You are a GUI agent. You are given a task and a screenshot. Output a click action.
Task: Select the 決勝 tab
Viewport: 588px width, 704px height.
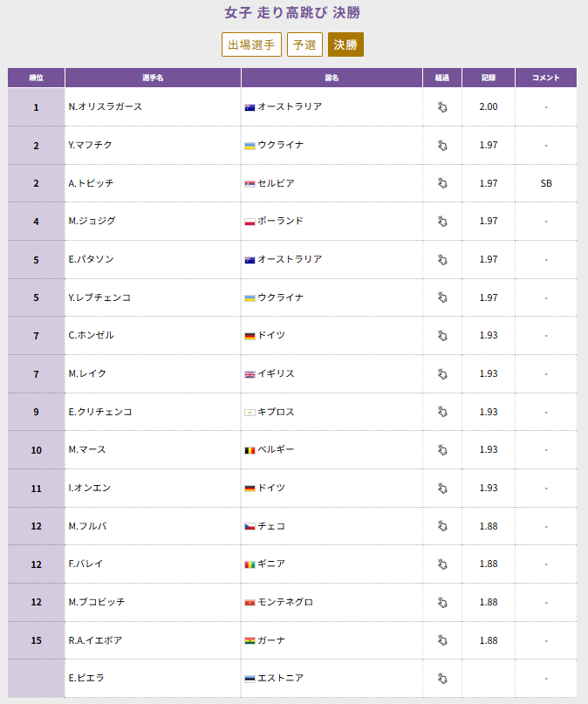point(345,44)
